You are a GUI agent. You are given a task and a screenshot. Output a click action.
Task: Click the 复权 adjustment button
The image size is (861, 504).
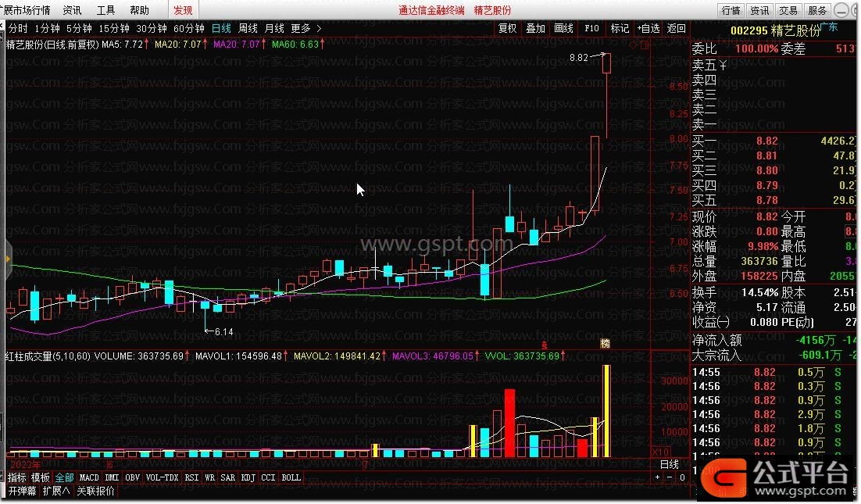click(x=507, y=28)
